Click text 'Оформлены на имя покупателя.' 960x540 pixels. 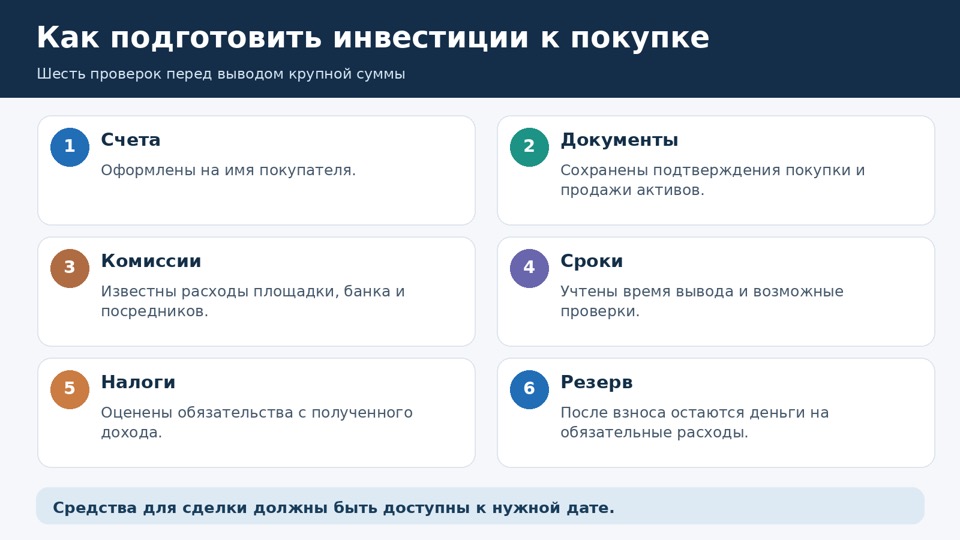click(228, 170)
